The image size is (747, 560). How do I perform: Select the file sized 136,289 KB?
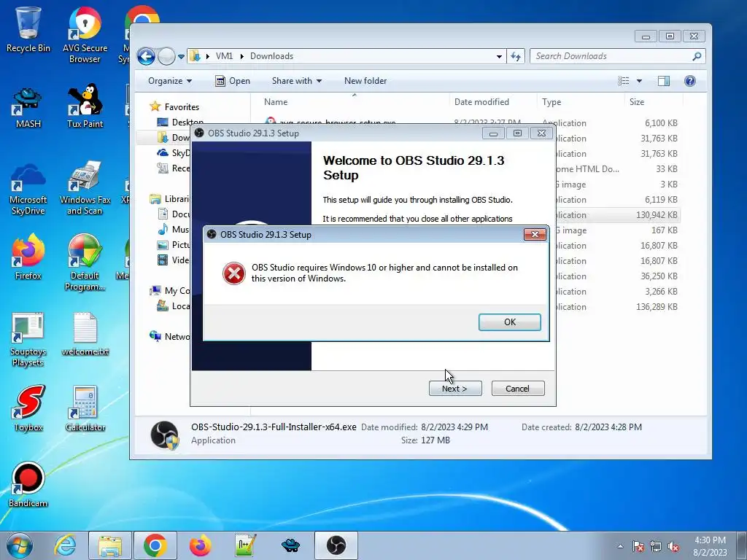(618, 307)
